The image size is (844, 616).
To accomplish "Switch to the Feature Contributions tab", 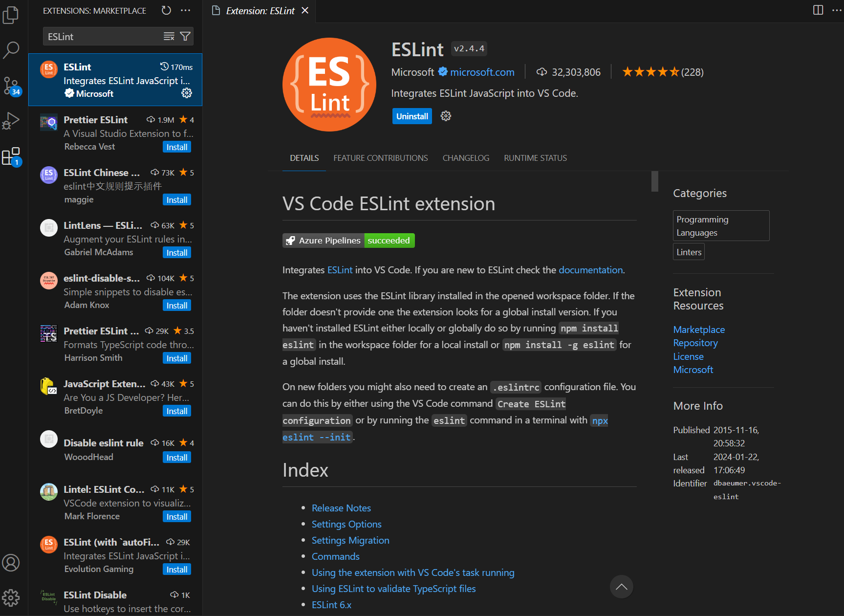I will pos(381,158).
